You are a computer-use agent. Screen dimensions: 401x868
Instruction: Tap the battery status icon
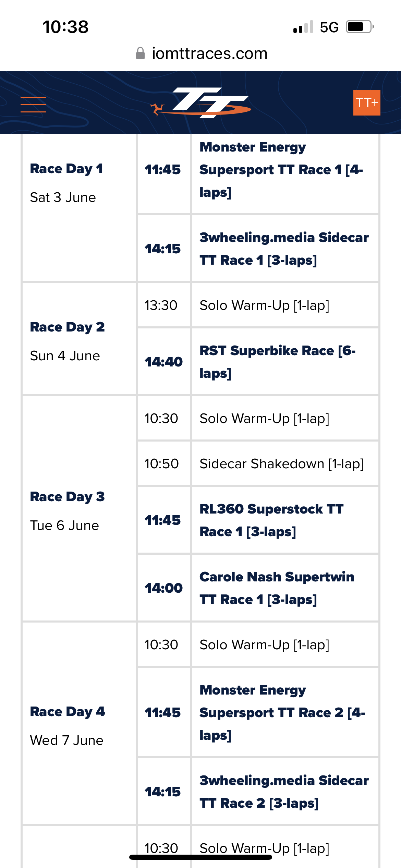pyautogui.click(x=360, y=27)
